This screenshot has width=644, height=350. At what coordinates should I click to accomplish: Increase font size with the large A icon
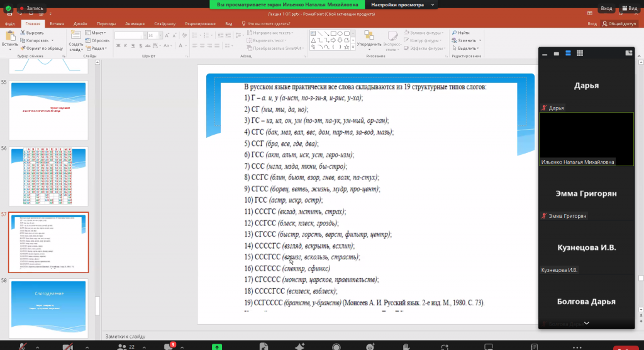point(167,35)
